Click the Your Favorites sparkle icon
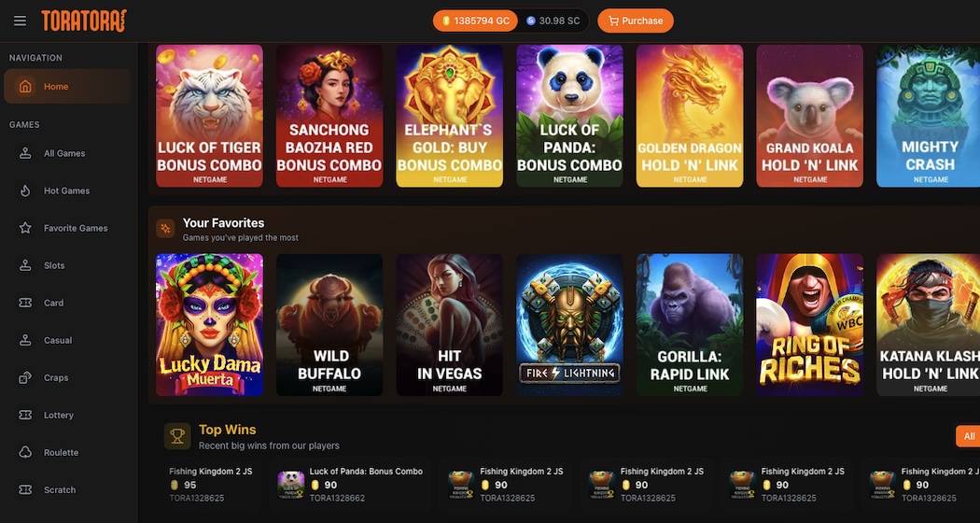Viewport: 980px width, 523px height. (165, 228)
